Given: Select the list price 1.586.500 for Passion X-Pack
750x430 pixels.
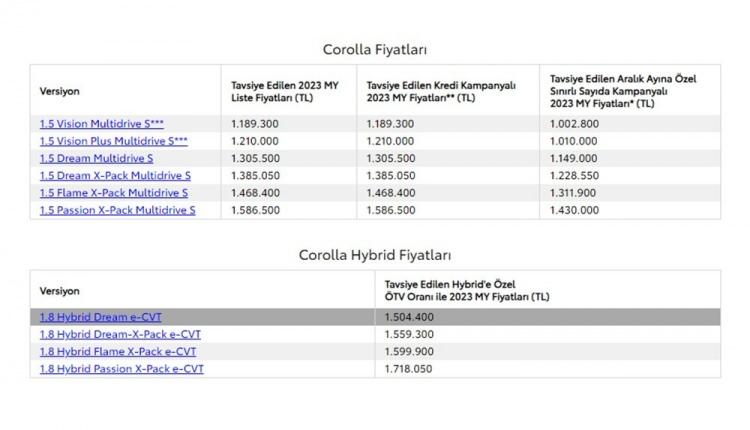Looking at the screenshot, I should click(x=255, y=210).
